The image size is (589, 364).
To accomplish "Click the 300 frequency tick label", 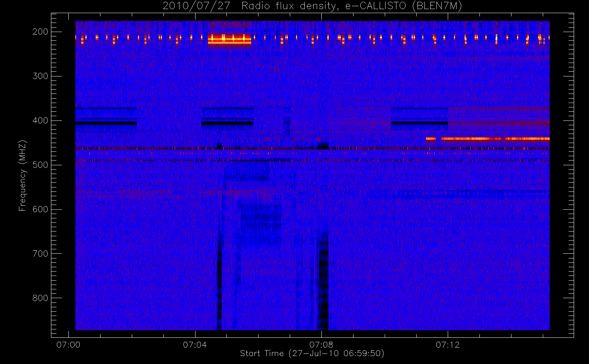I will coord(40,76).
